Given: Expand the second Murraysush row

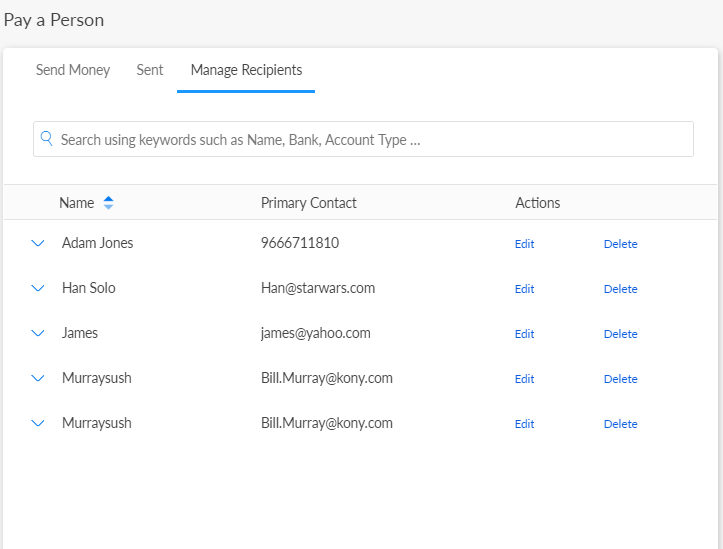Looking at the screenshot, I should [x=38, y=423].
